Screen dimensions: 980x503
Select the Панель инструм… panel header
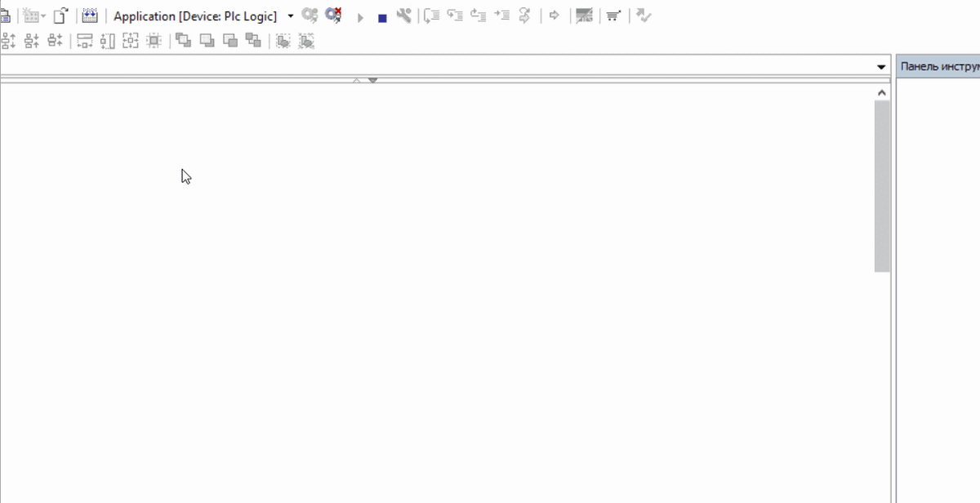pyautogui.click(x=938, y=67)
